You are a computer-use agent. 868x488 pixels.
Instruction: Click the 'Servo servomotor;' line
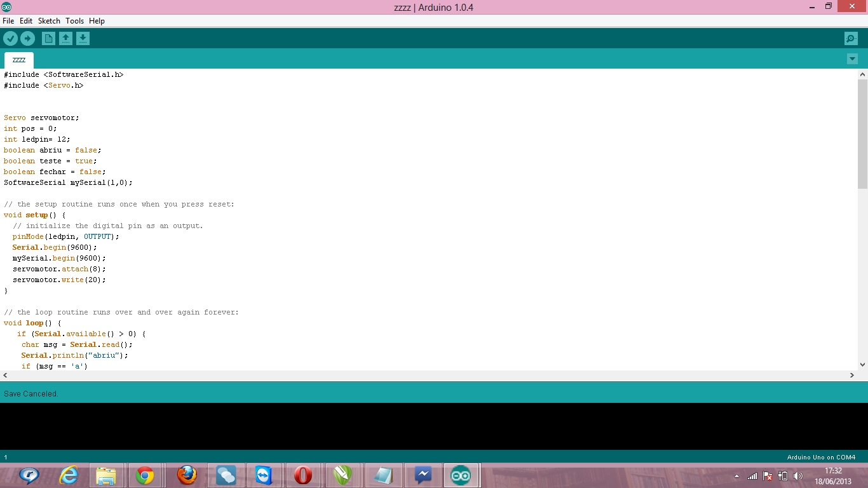pyautogui.click(x=41, y=118)
